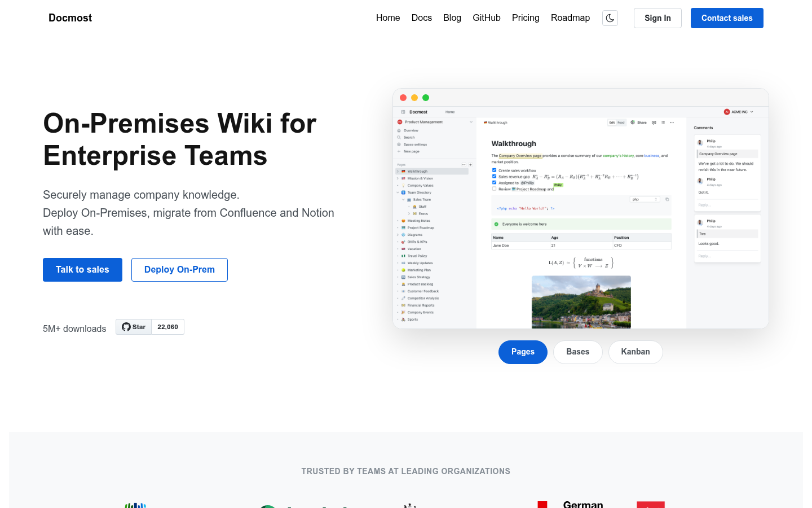Image resolution: width=812 pixels, height=508 pixels.
Task: Open the Docs navigation link
Action: tap(422, 18)
